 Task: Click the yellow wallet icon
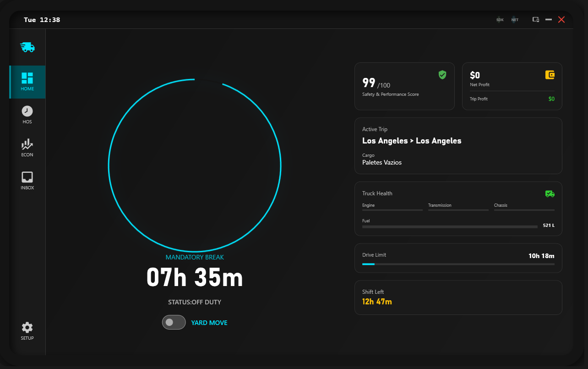(x=550, y=75)
